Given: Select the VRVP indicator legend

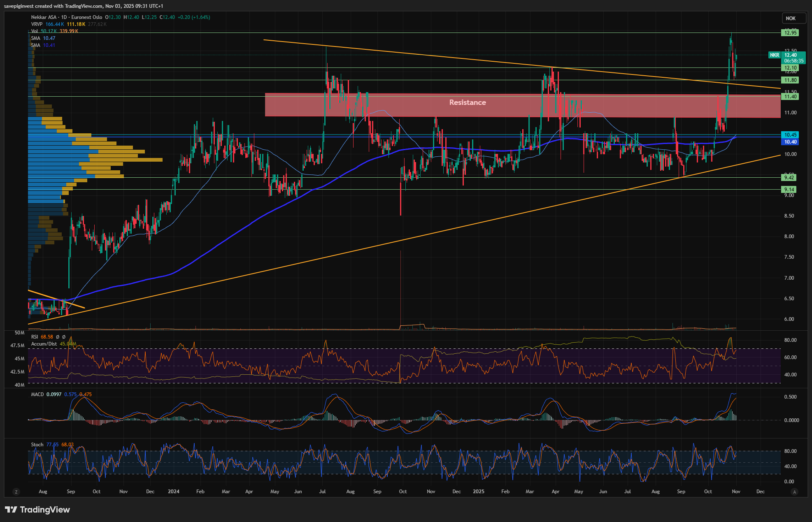Looking at the screenshot, I should pyautogui.click(x=37, y=24).
